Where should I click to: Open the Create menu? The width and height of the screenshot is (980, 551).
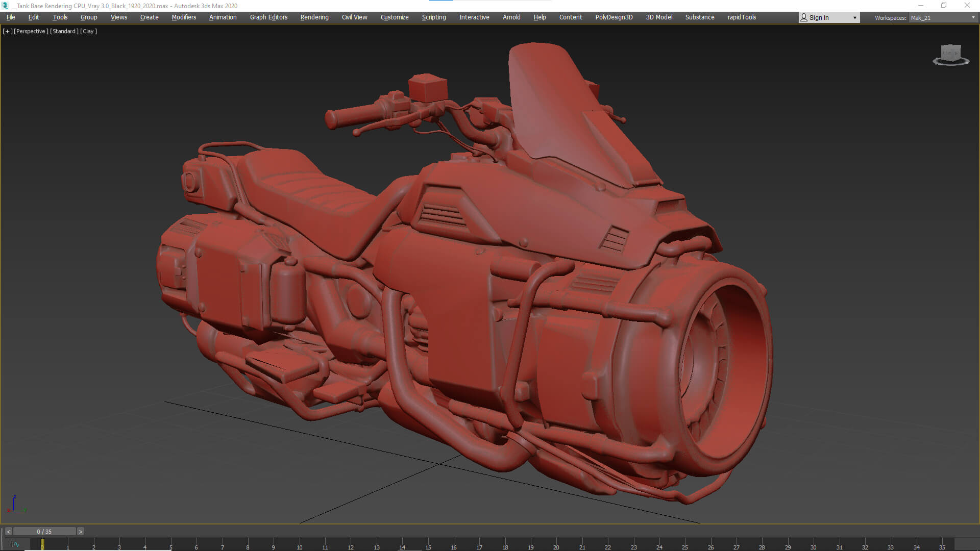coord(149,17)
